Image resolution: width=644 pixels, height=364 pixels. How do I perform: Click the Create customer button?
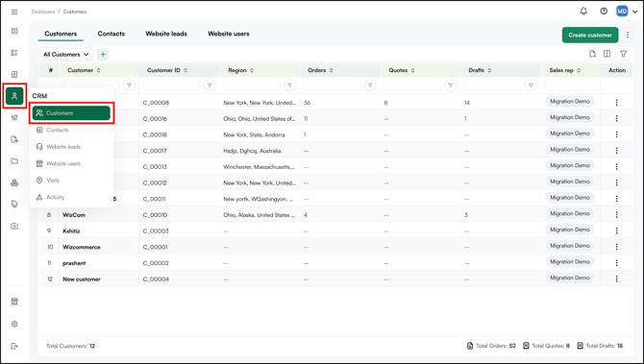590,35
